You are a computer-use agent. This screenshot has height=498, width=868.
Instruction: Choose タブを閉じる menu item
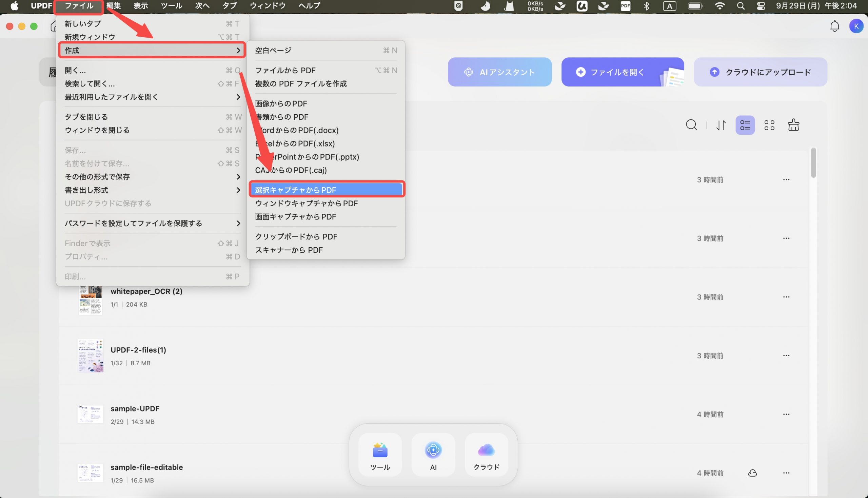click(x=153, y=117)
